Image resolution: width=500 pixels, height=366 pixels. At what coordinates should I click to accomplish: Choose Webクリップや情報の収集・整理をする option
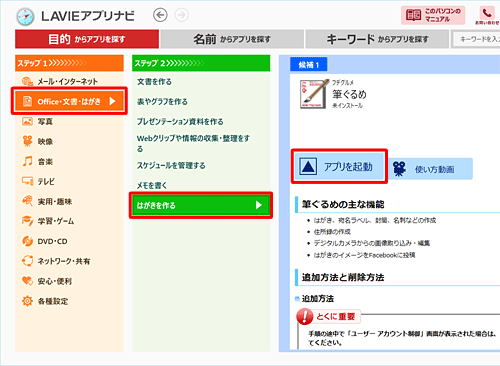193,143
